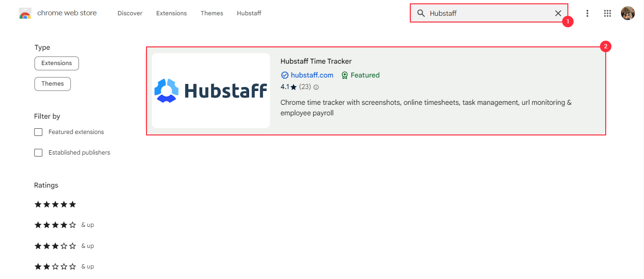The width and height of the screenshot is (644, 279).
Task: Go to the Discover tab
Action: pyautogui.click(x=130, y=13)
